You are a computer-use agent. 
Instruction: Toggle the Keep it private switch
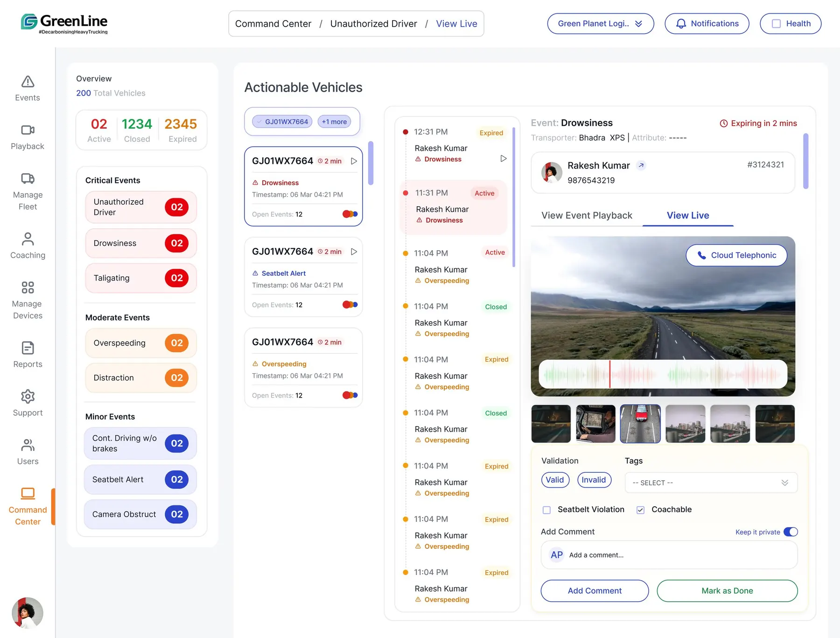[791, 532]
